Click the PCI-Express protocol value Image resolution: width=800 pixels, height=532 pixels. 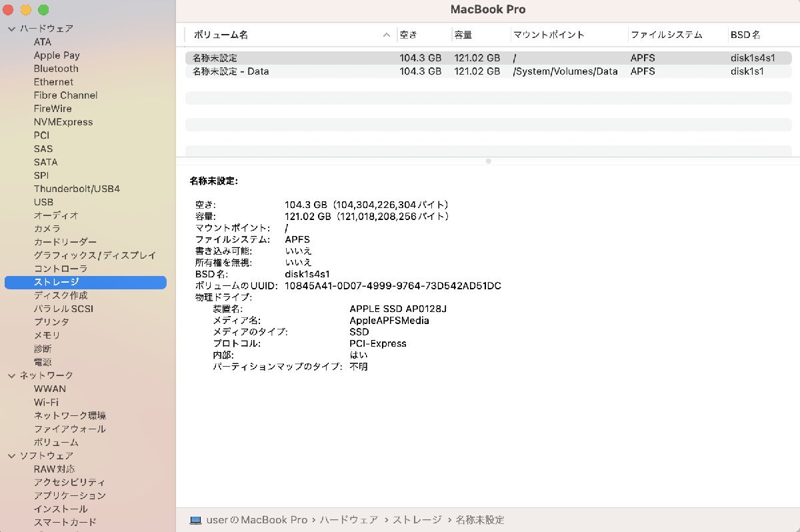click(x=378, y=343)
